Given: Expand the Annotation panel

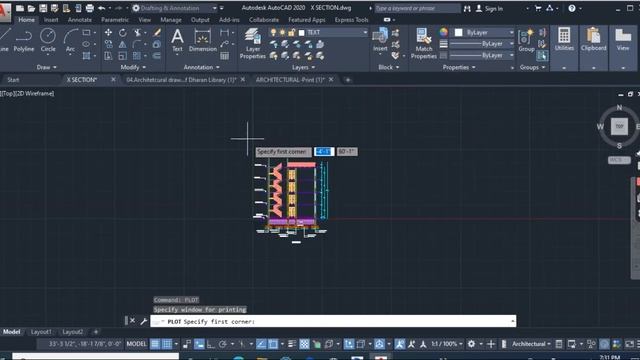Looking at the screenshot, I should click(x=202, y=67).
